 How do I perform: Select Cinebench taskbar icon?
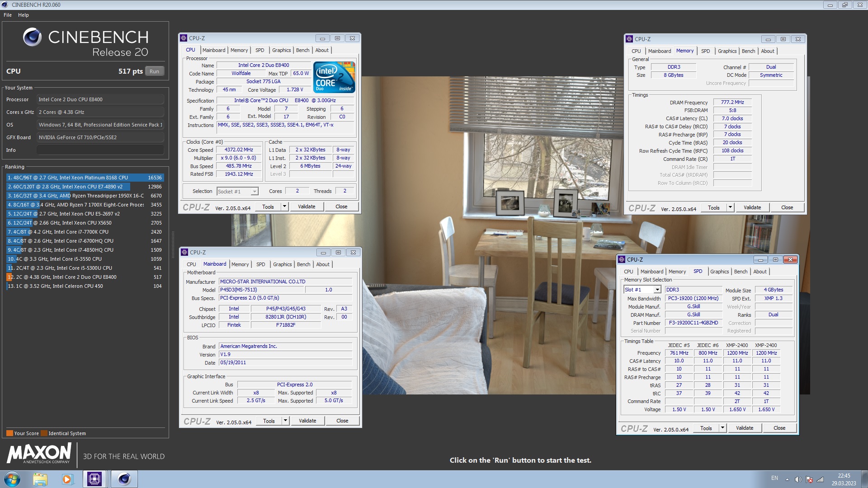pyautogui.click(x=124, y=479)
